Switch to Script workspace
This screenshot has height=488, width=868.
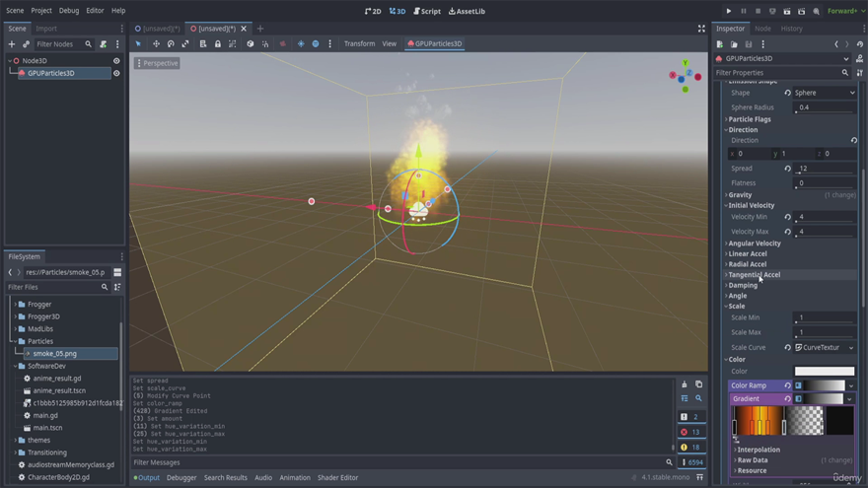click(427, 11)
